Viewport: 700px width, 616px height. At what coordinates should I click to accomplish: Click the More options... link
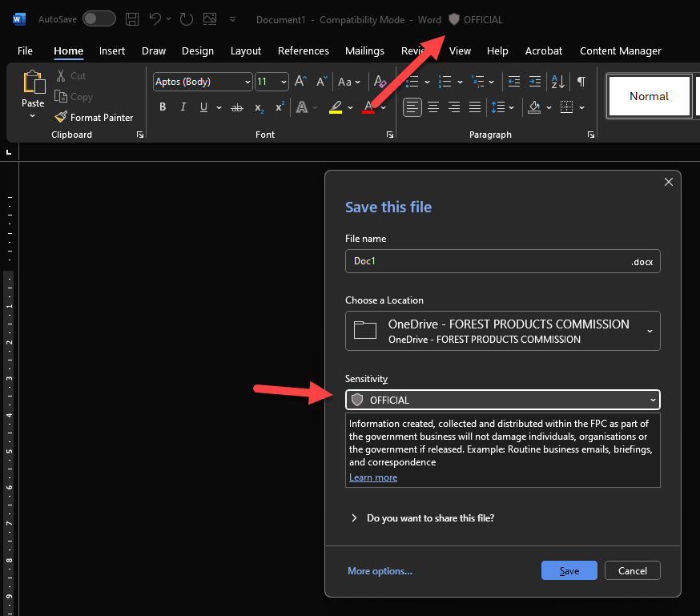(380, 571)
